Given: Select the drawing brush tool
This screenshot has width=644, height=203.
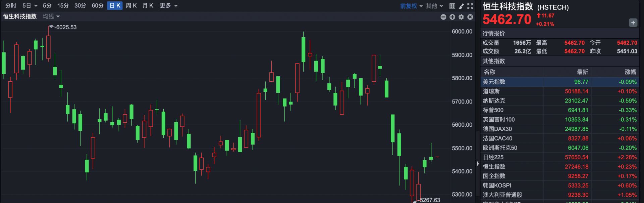Looking at the screenshot, I should [461, 6].
